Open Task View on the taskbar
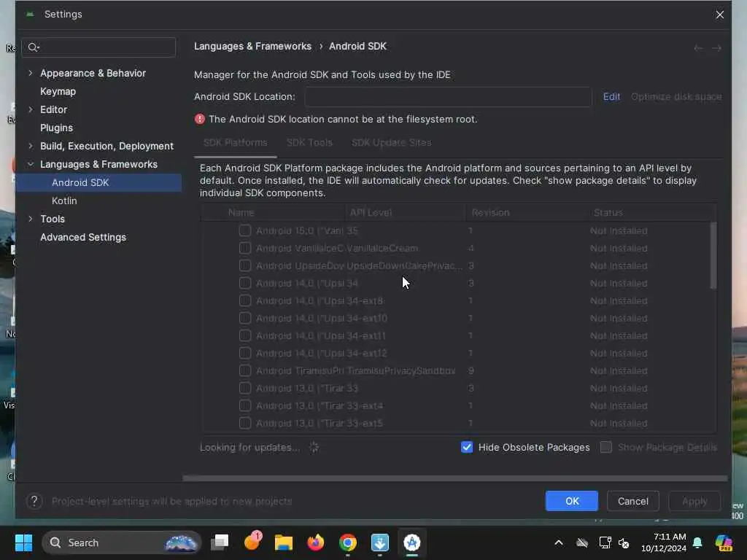 click(220, 542)
